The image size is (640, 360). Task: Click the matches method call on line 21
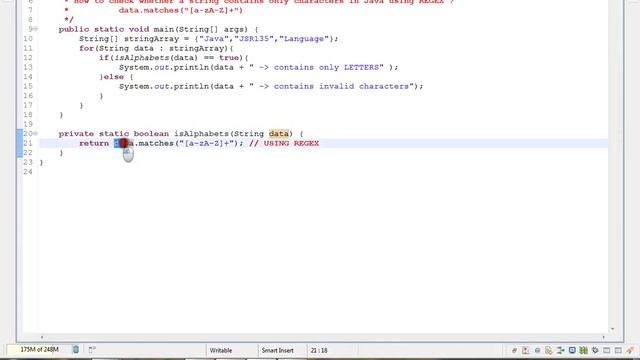pos(156,143)
